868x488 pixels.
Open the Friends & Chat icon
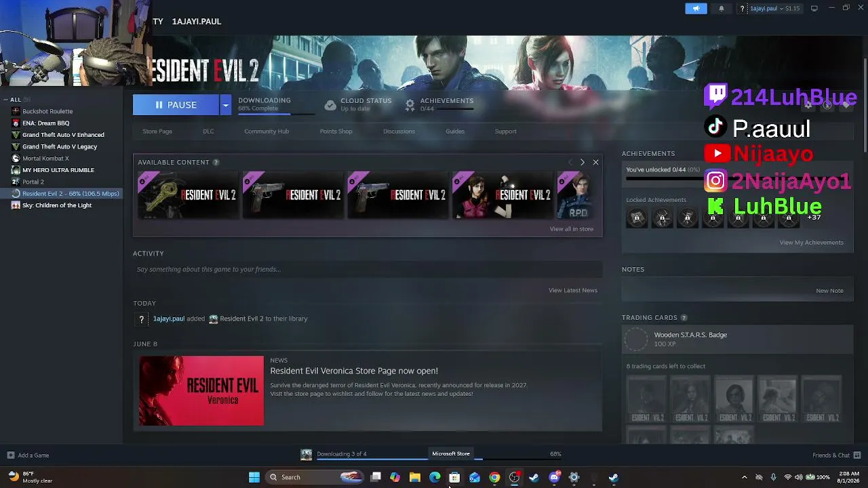tap(857, 455)
